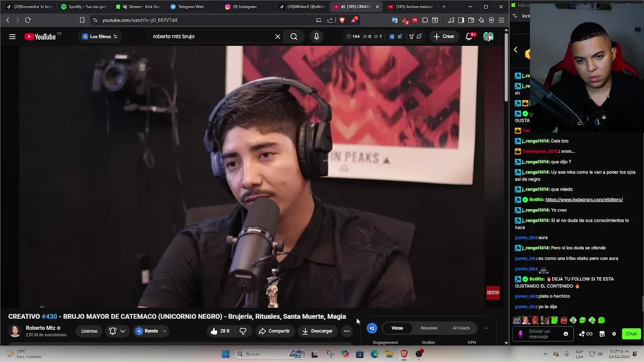Share this page from the address bar

pyautogui.click(x=330, y=20)
